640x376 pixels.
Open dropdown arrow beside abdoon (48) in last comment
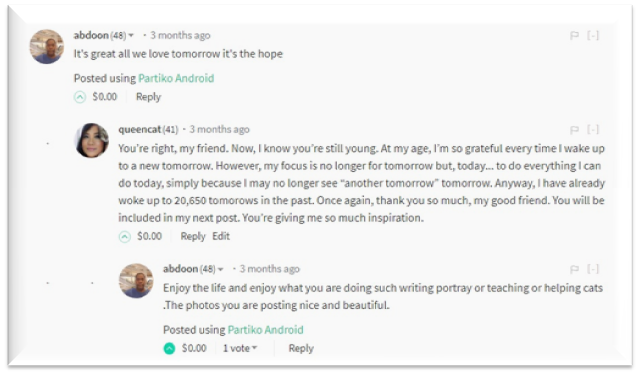[x=220, y=269]
